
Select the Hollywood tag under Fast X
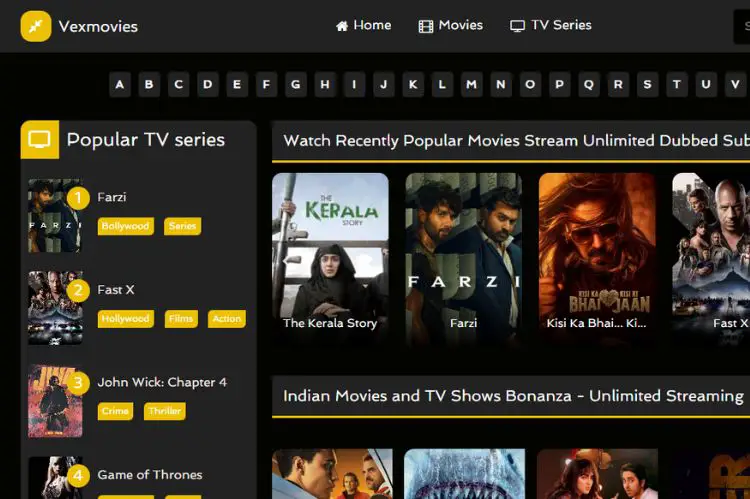126,319
